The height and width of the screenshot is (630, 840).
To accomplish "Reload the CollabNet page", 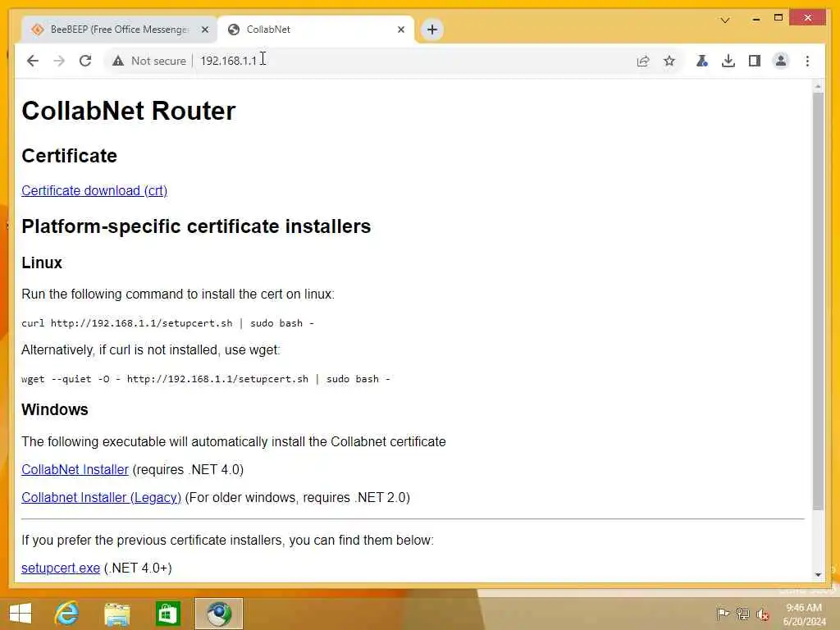I will (x=85, y=61).
